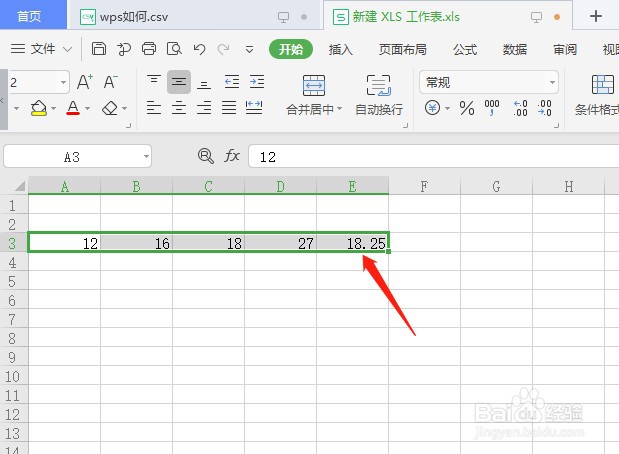
Task: Click cell D3 containing 27
Action: [x=280, y=243]
